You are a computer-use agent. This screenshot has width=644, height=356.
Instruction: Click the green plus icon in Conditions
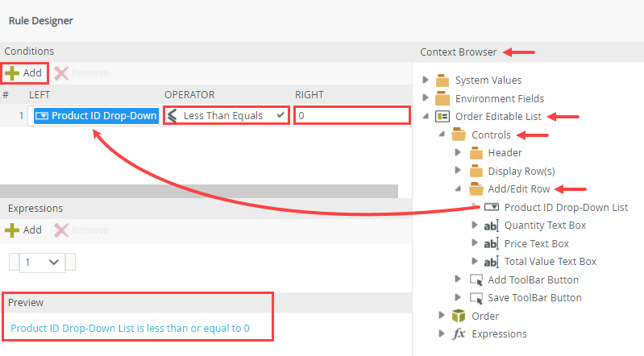[12, 73]
